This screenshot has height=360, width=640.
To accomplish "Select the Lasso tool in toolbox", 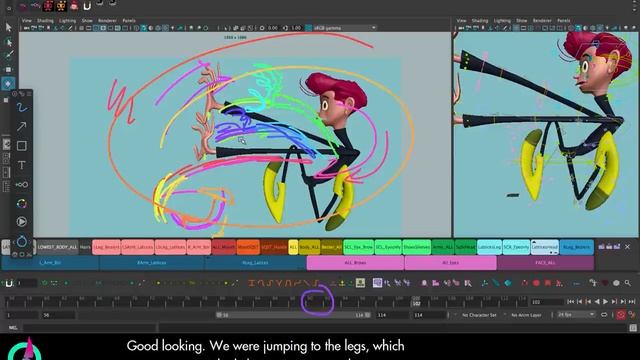I will click(x=8, y=42).
